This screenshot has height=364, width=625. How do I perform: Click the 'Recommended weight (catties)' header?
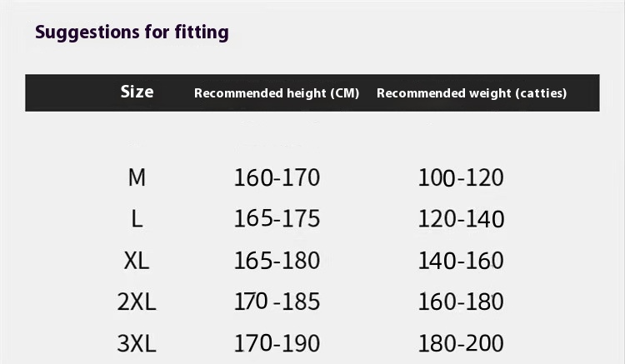coord(472,93)
